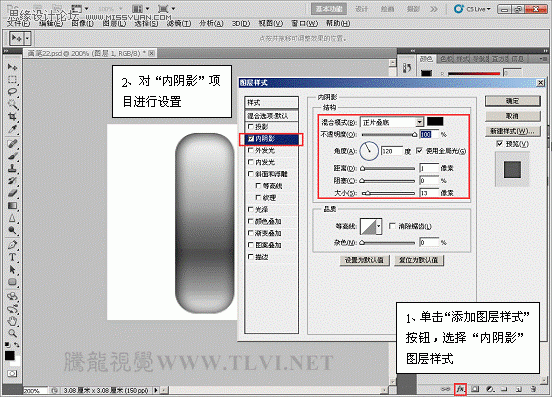The image size is (552, 397).
Task: Select the Dodge tool
Action: 12,231
